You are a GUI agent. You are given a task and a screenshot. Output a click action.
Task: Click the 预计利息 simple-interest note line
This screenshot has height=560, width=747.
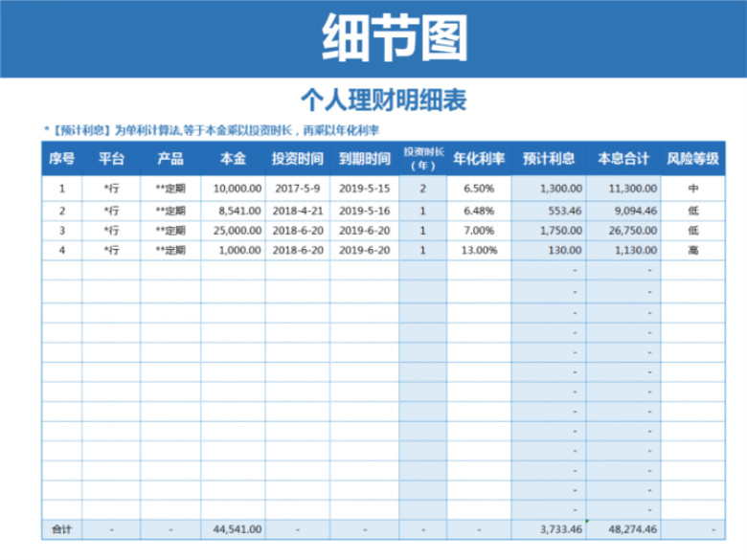212,130
